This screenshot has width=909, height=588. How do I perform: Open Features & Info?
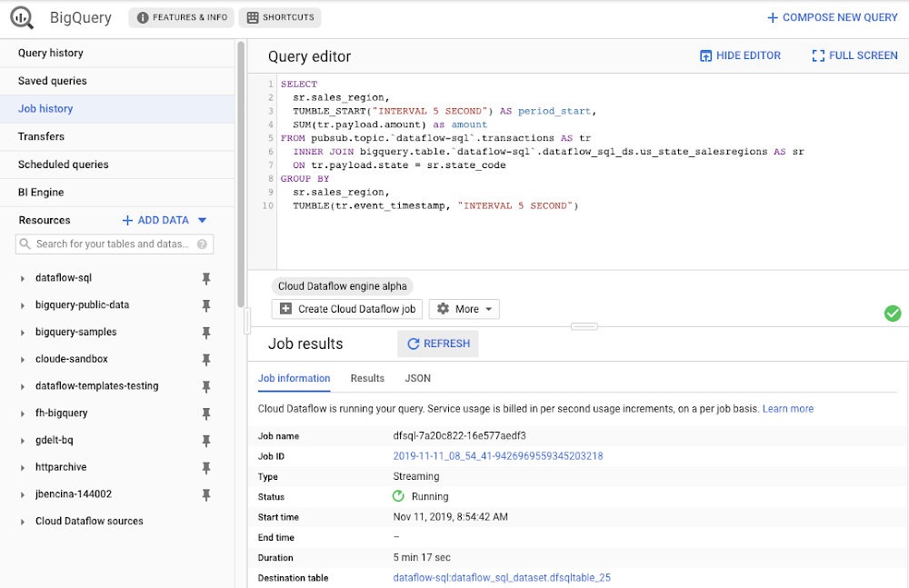(x=182, y=17)
